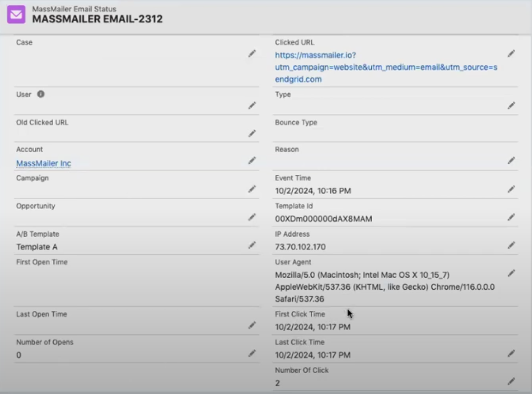Edit the Opportunity field pencil icon

click(252, 217)
